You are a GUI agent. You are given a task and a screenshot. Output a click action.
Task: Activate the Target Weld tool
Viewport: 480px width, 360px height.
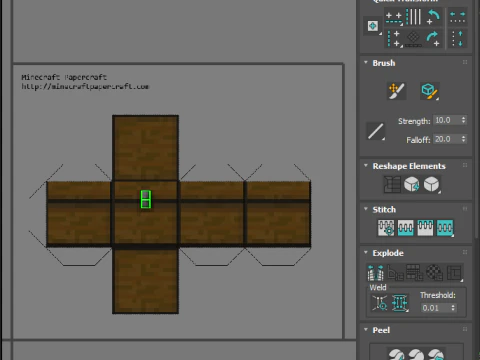380,303
